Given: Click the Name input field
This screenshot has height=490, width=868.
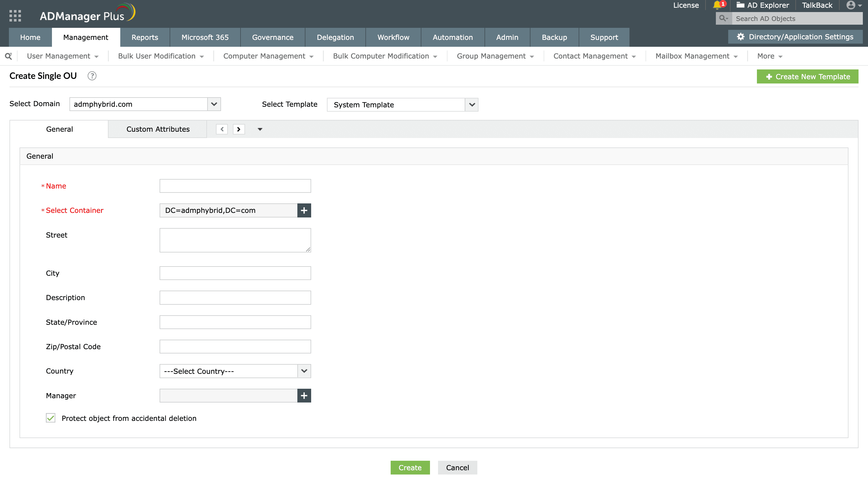Looking at the screenshot, I should (x=235, y=186).
